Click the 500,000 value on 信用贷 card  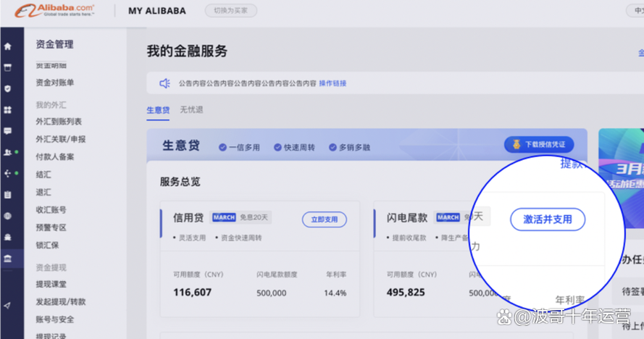click(x=272, y=293)
